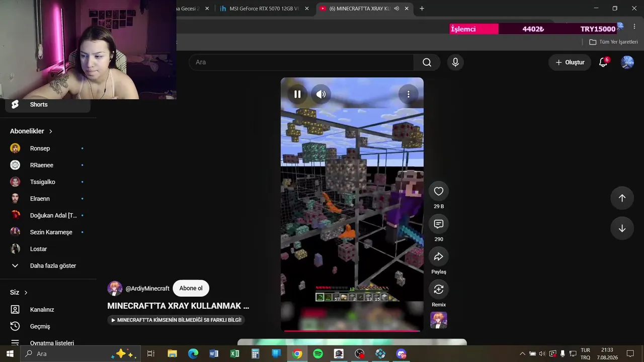Screen dimensions: 644x362
Task: Click the YouTube search magnifier button
Action: coord(427,62)
